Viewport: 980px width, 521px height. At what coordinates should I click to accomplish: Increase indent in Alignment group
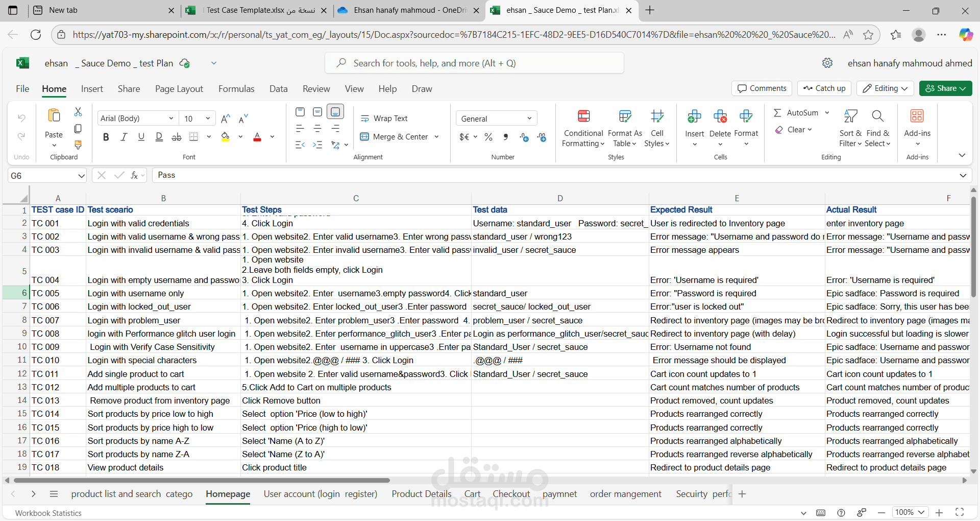pyautogui.click(x=317, y=145)
